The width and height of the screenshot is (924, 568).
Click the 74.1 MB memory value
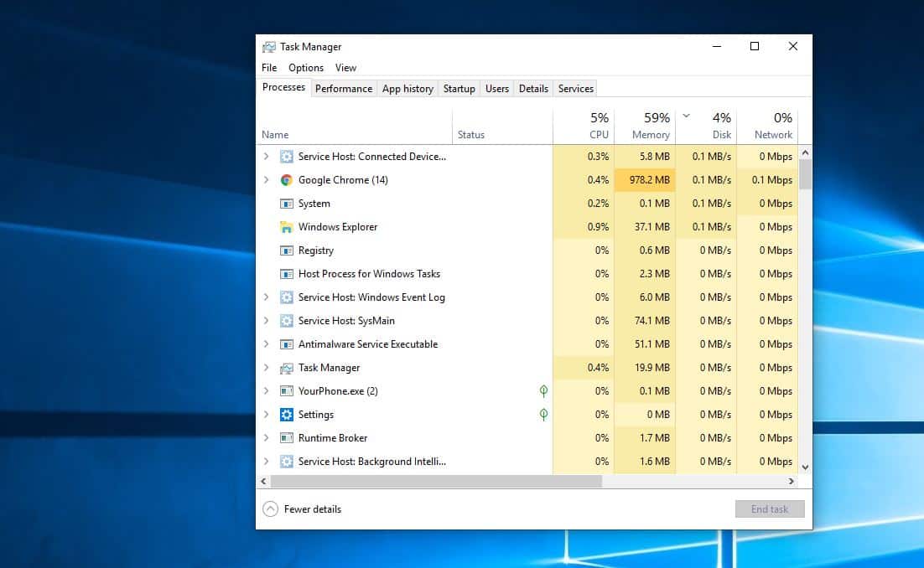[651, 321]
